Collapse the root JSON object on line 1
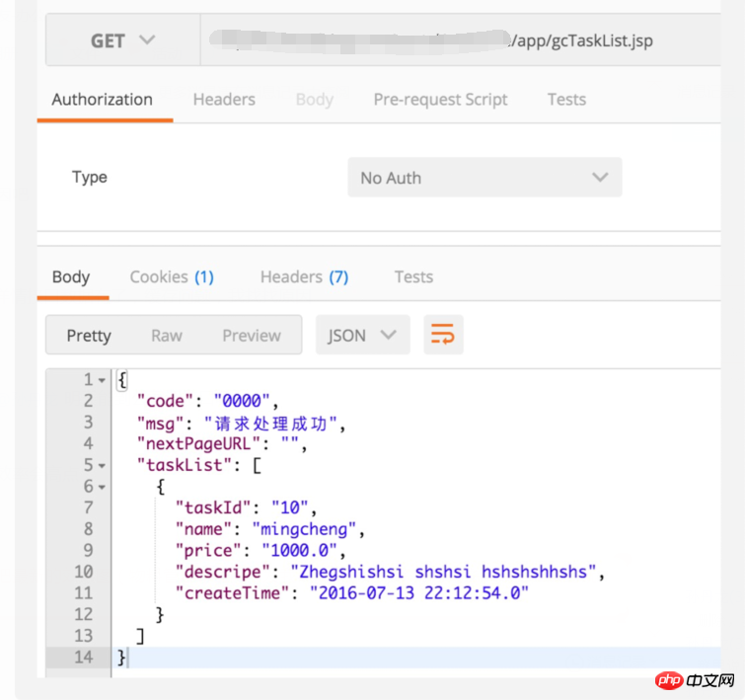Screen dimensions: 745x700 [x=102, y=380]
